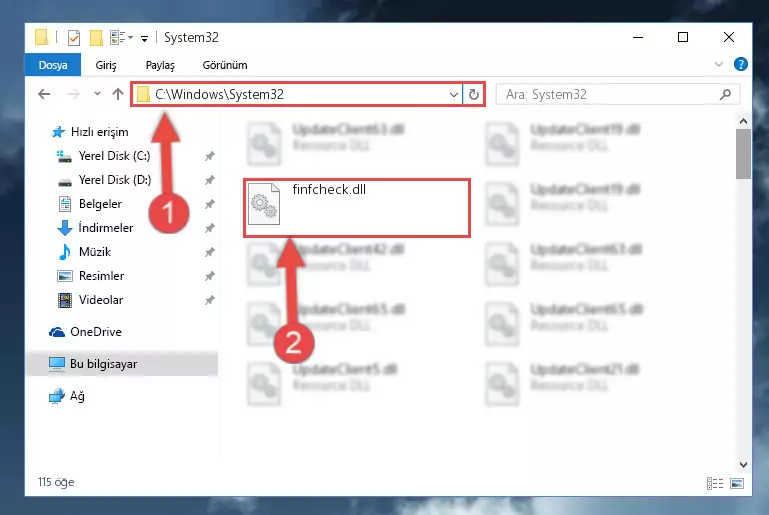Click pin icon next to Resimler
This screenshot has height=515, width=769.
(209, 276)
